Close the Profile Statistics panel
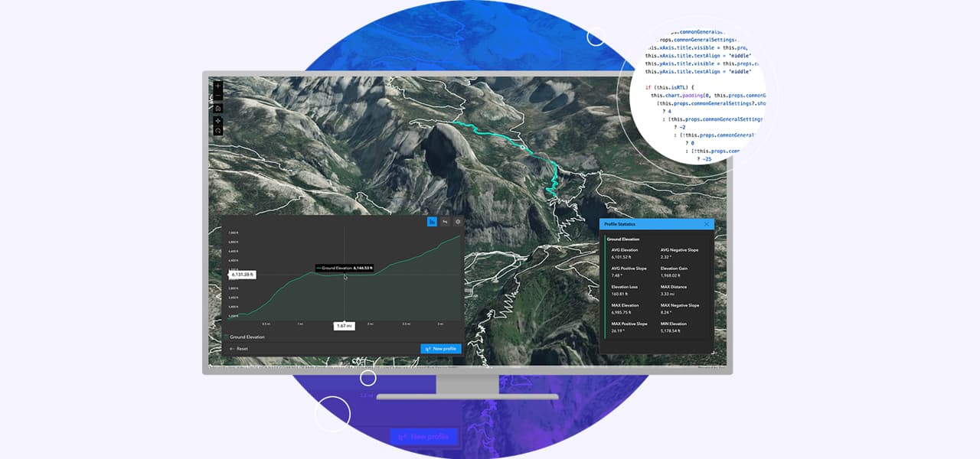This screenshot has width=980, height=459. tap(706, 223)
